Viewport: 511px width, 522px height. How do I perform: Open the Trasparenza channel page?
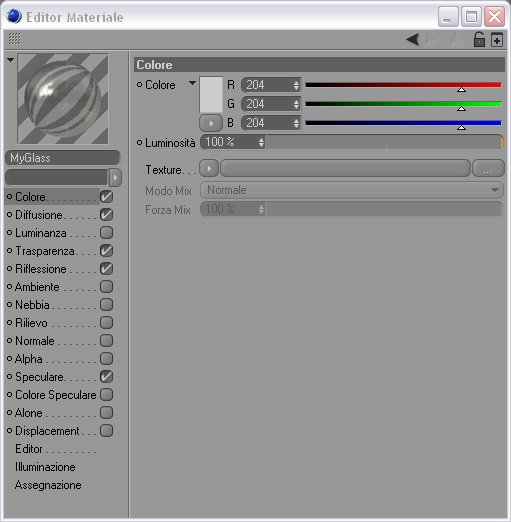45,251
